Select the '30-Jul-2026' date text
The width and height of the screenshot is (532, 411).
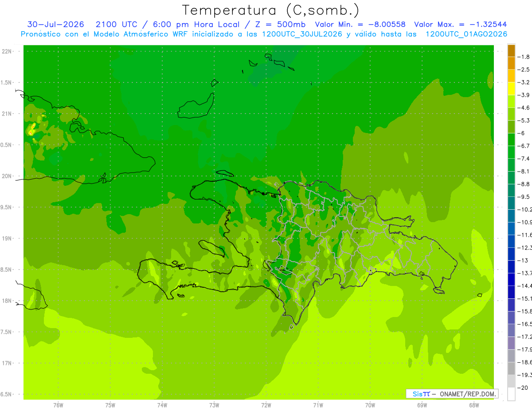tap(56, 24)
